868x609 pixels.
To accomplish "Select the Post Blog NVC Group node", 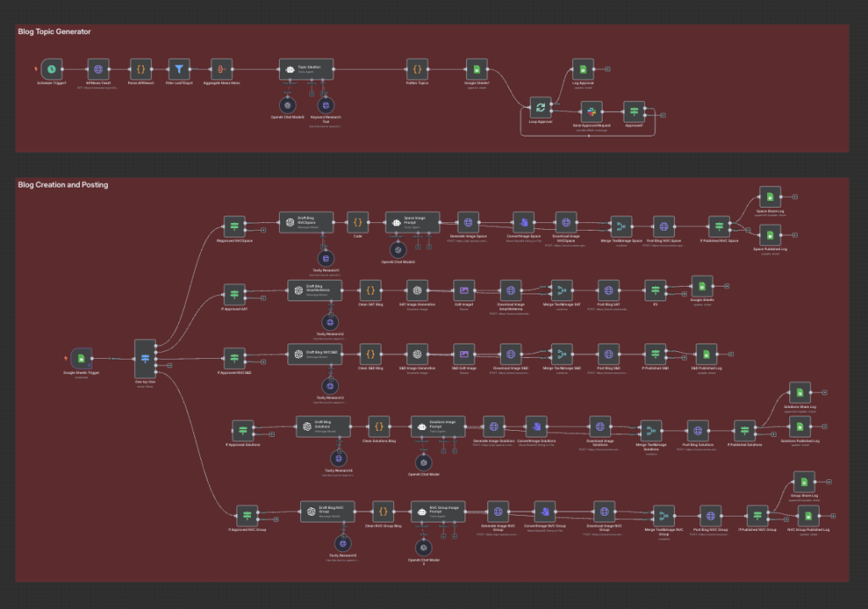I will coord(710,516).
